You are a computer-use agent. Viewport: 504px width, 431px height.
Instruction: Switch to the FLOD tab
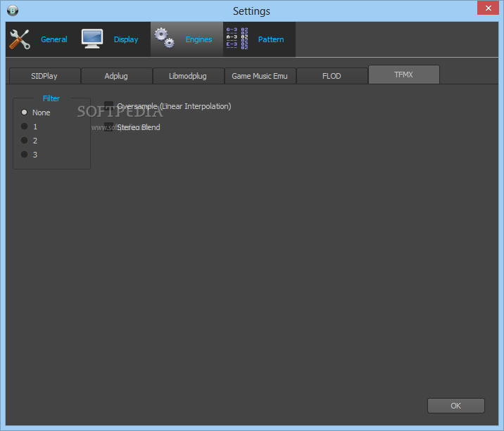pos(332,76)
